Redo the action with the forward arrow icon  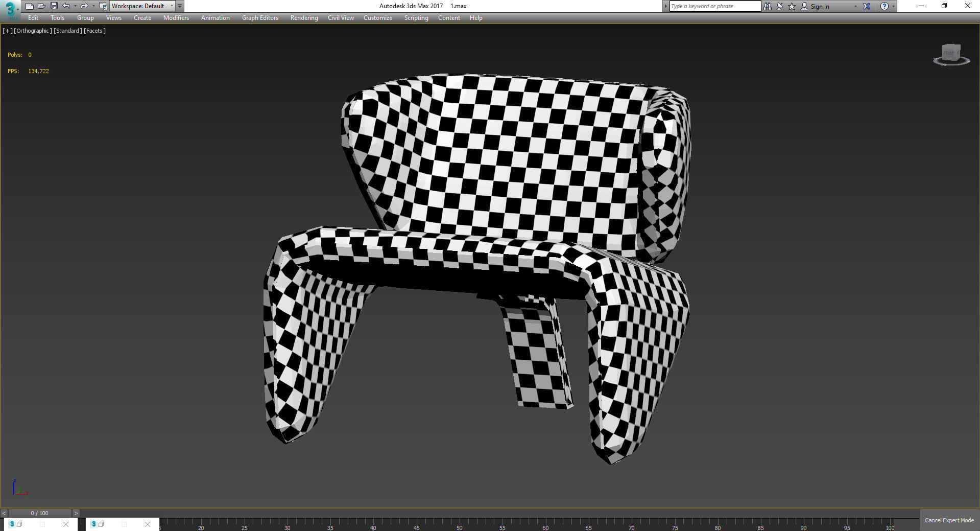point(84,6)
